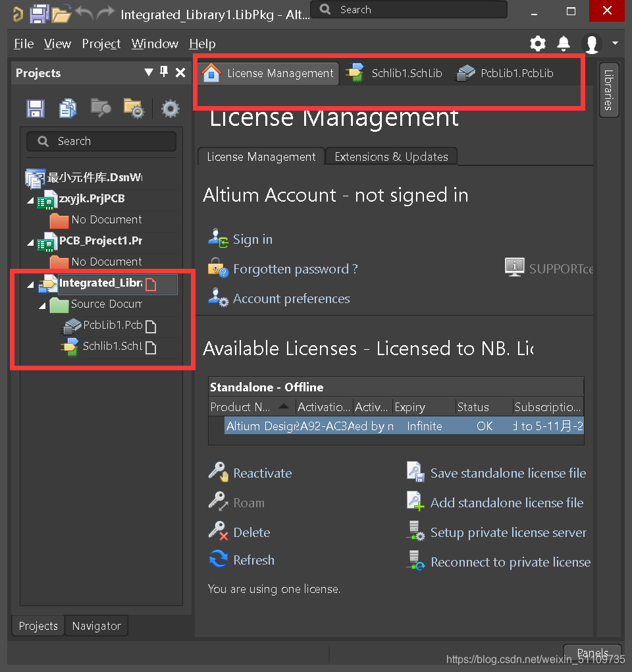Image resolution: width=632 pixels, height=672 pixels.
Task: Close the Projects panel
Action: coord(180,72)
